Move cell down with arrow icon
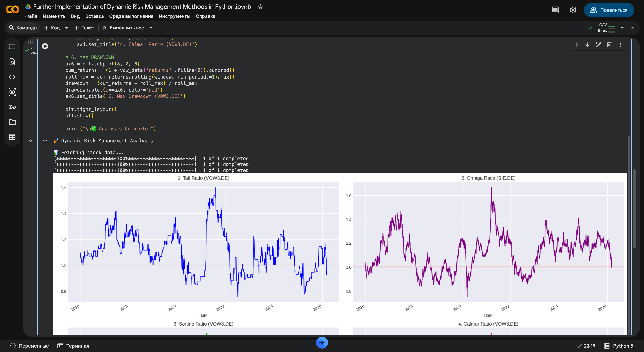The height and width of the screenshot is (352, 644). (x=587, y=45)
